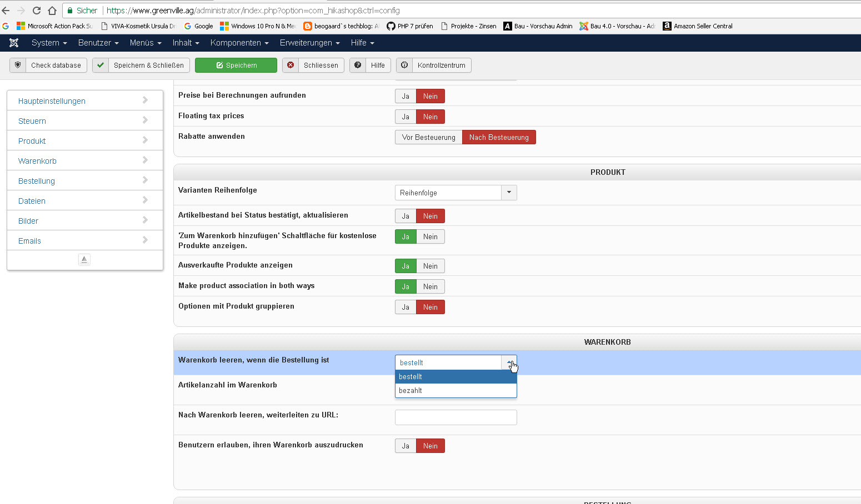Click the browser address bar URL

click(253, 11)
